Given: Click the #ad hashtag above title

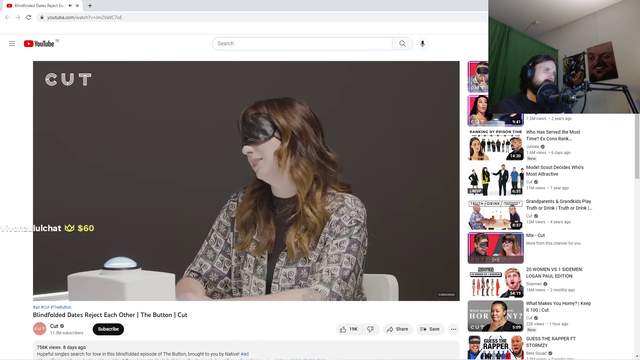Looking at the screenshot, I should 36,307.
